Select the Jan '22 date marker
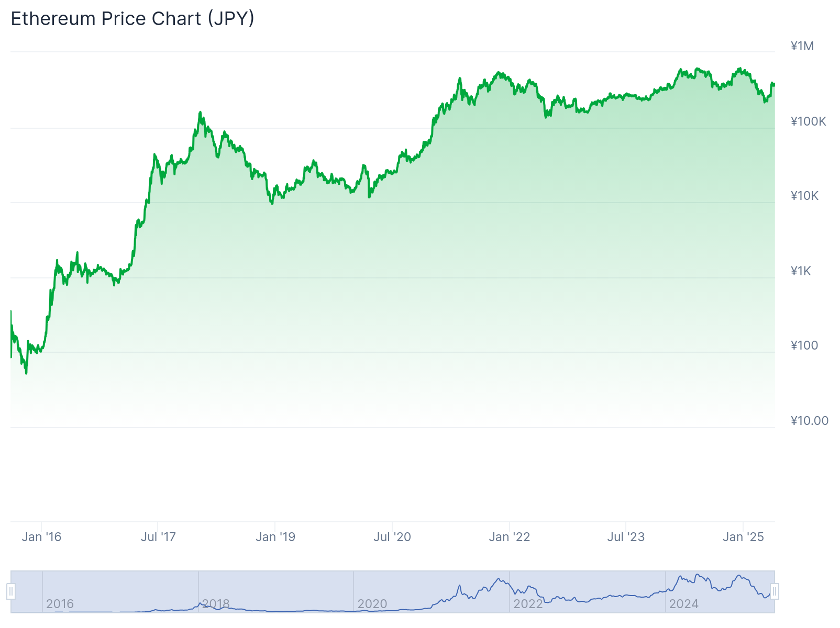Viewport: 840px width, 628px height. pos(510,536)
